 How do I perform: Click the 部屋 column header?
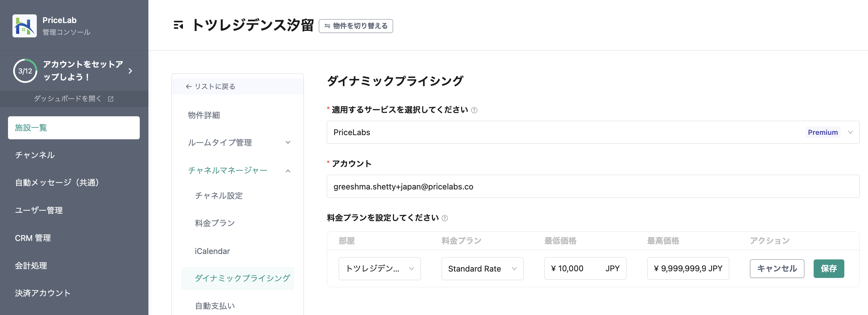[347, 241]
